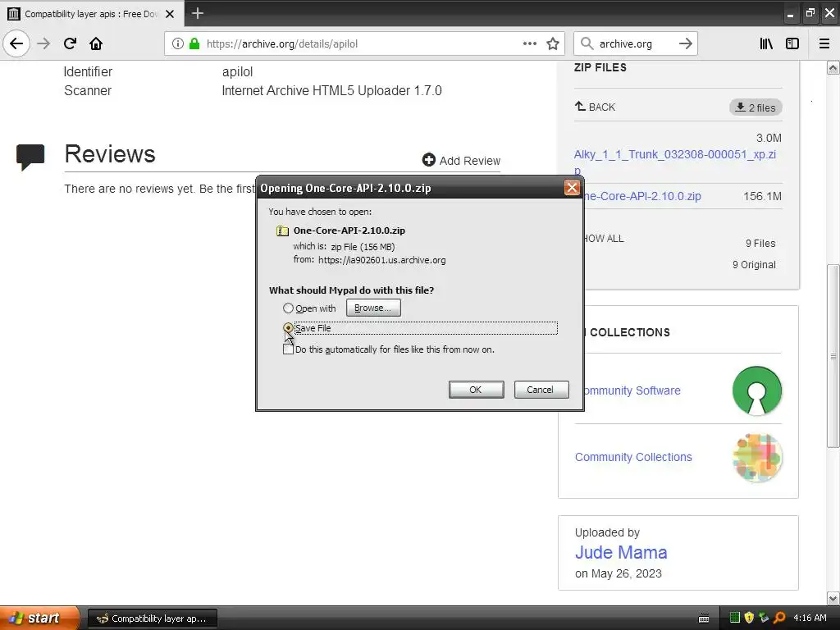The image size is (840, 630).
Task: Check Do this automatically for files checkbox
Action: (x=288, y=349)
